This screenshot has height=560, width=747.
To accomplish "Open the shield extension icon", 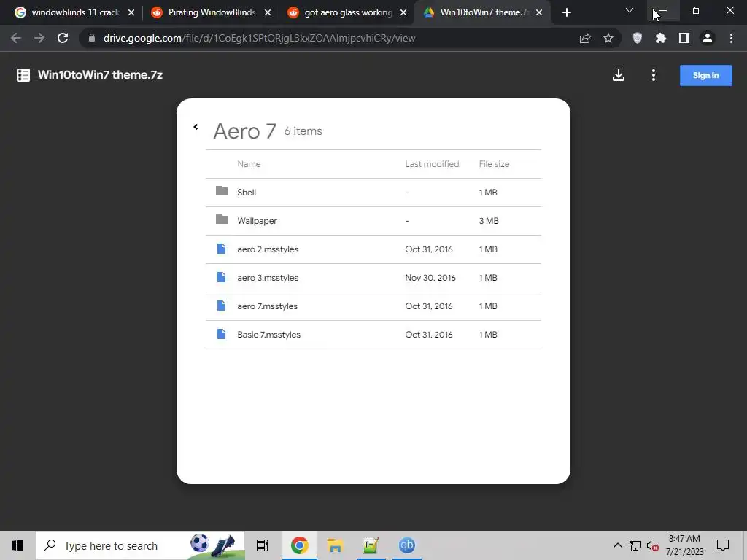I will (x=638, y=38).
